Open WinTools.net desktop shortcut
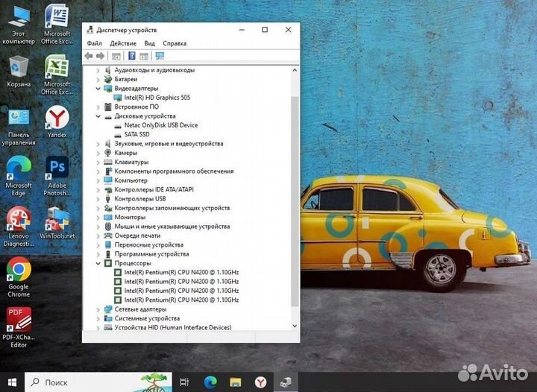This screenshot has width=537, height=392. click(57, 224)
